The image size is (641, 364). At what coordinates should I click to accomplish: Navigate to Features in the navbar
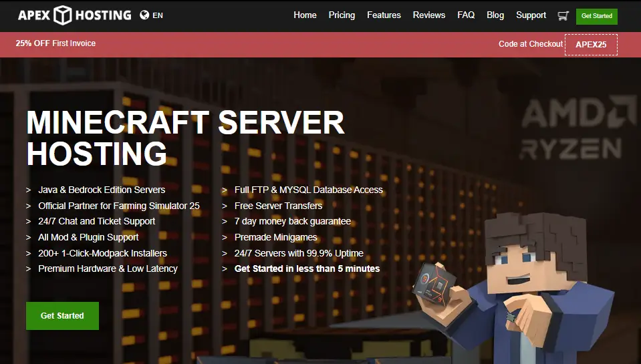click(384, 15)
